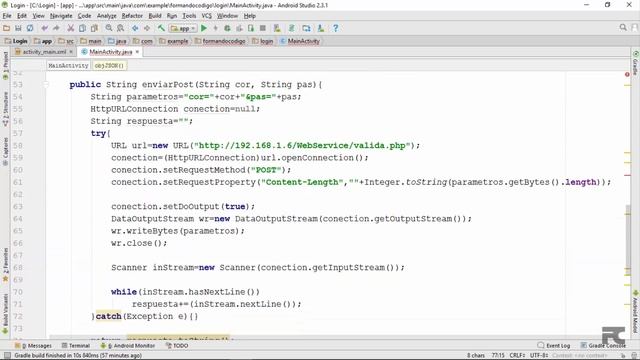
Task: Click the Open folder toolbar icon
Action: click(x=6, y=28)
